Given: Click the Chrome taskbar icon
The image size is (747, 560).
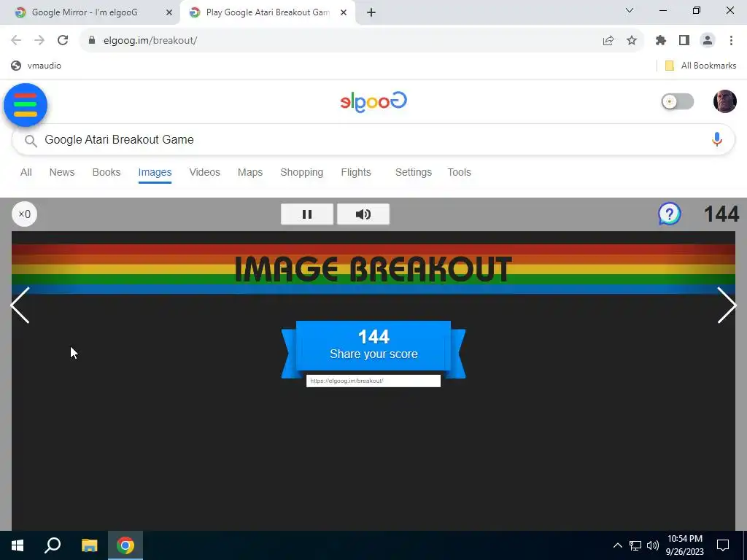Looking at the screenshot, I should [125, 545].
